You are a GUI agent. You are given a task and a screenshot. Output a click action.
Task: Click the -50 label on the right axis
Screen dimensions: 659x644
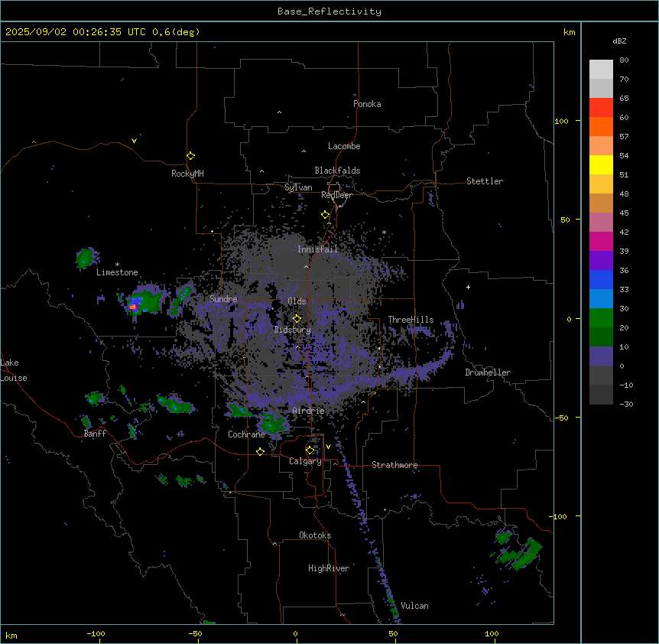click(561, 418)
